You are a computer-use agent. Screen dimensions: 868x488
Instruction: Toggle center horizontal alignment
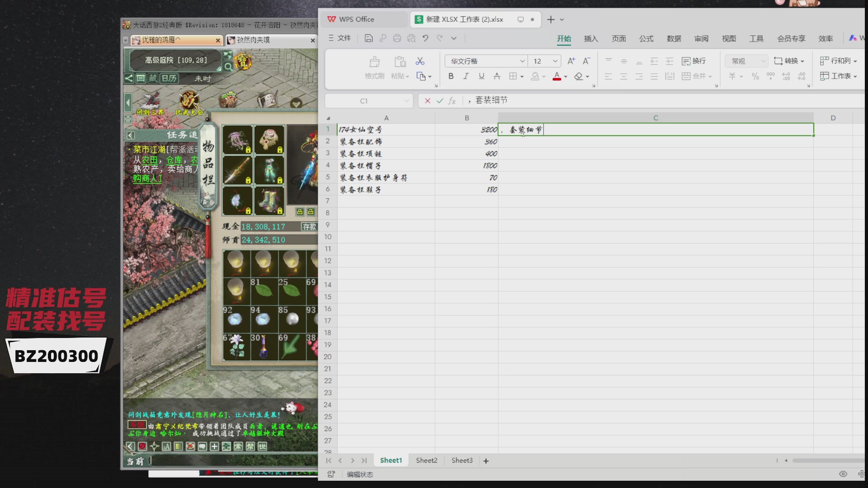click(624, 76)
